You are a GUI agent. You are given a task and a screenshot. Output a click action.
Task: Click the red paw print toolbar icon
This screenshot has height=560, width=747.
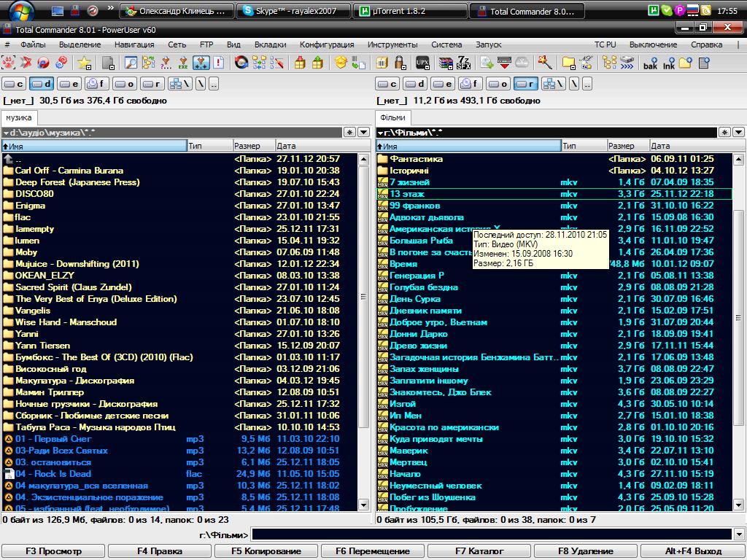click(9, 63)
